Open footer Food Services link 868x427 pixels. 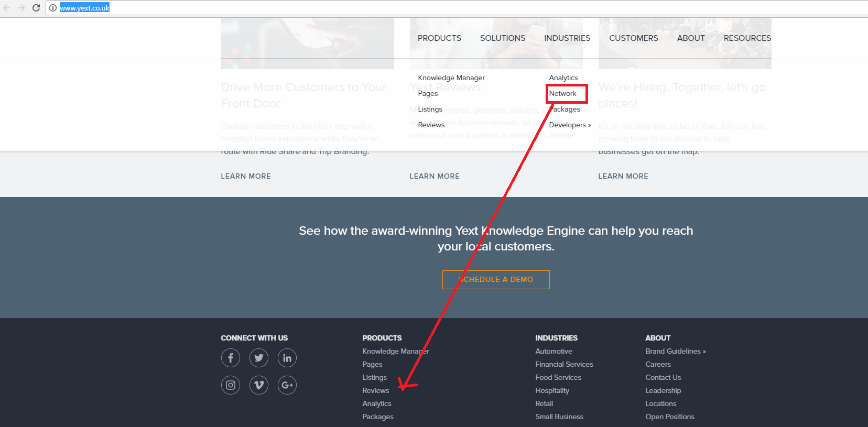[558, 377]
